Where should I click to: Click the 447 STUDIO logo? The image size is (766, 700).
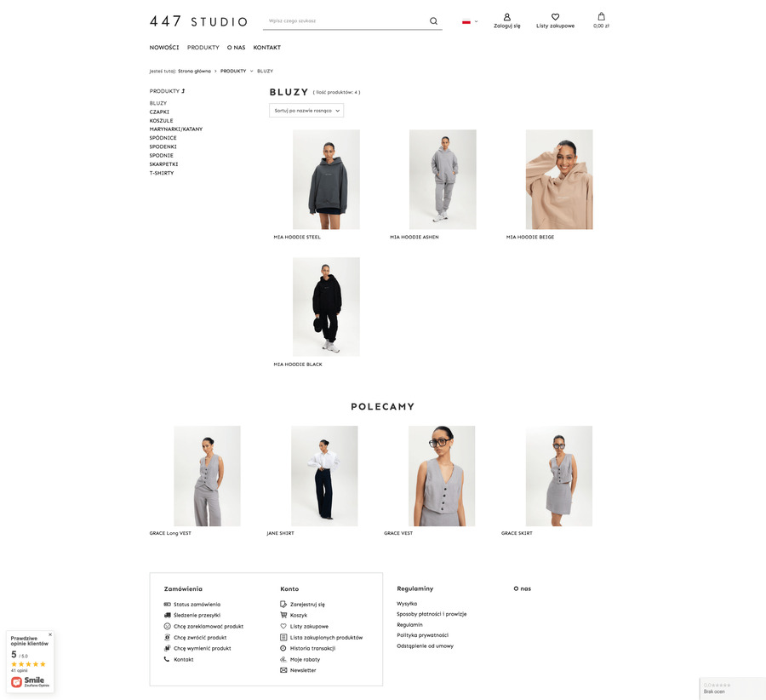click(198, 21)
